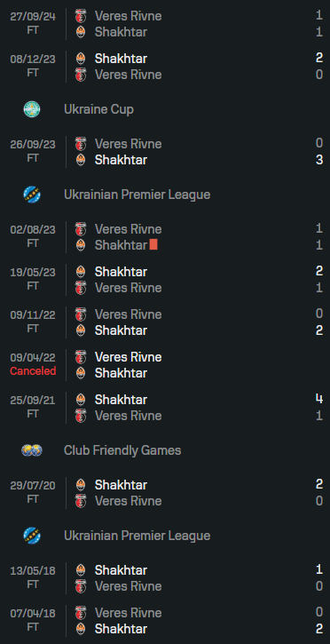Viewport: 330px width, 644px height.
Task: Select Veres Rivne in the 09/11/22 match
Action: point(129,314)
